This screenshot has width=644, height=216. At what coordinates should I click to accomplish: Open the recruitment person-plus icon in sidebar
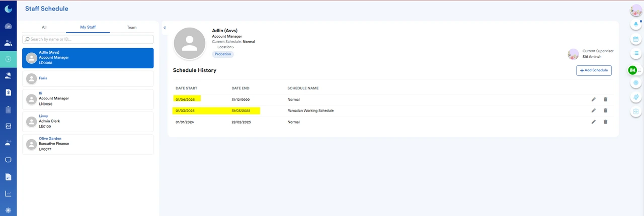click(x=8, y=143)
